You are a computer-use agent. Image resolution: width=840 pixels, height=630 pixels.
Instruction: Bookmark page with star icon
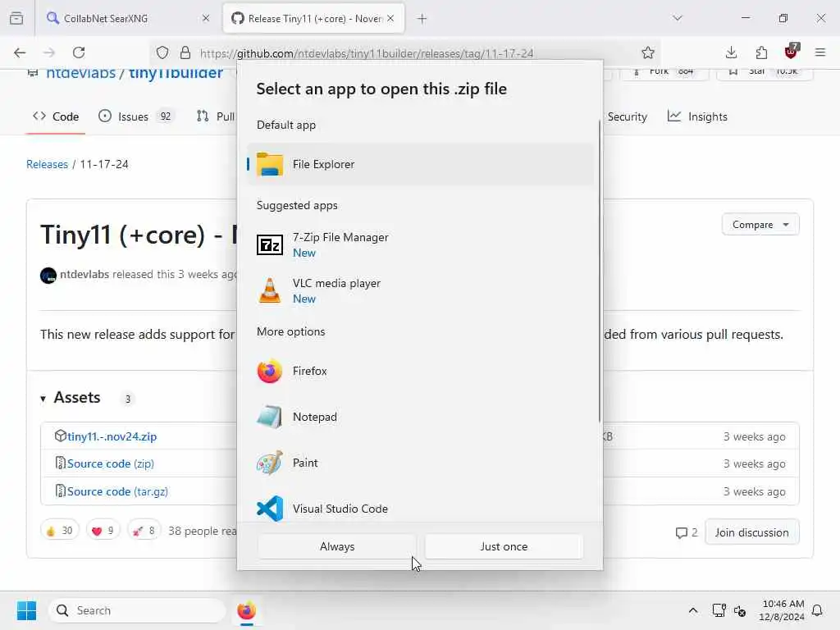648,52
